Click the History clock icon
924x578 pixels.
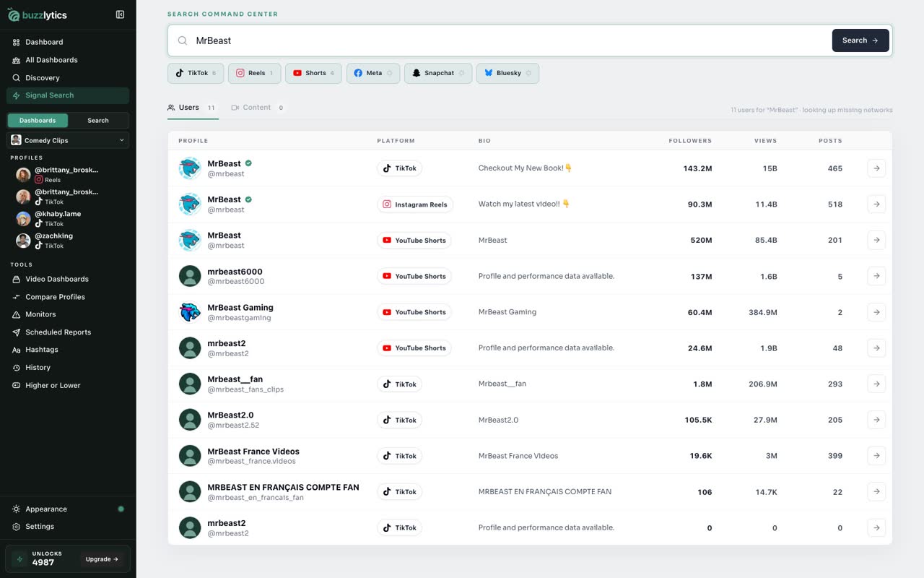coord(17,368)
